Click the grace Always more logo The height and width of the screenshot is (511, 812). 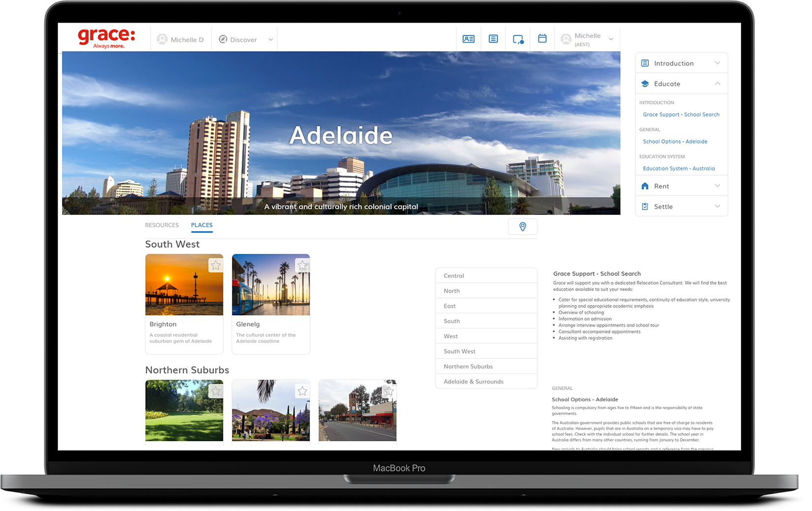point(106,38)
